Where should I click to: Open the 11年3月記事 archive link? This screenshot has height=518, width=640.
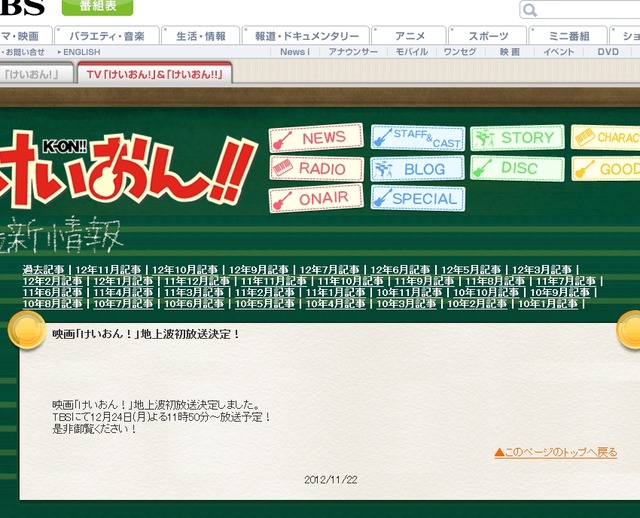pyautogui.click(x=194, y=293)
